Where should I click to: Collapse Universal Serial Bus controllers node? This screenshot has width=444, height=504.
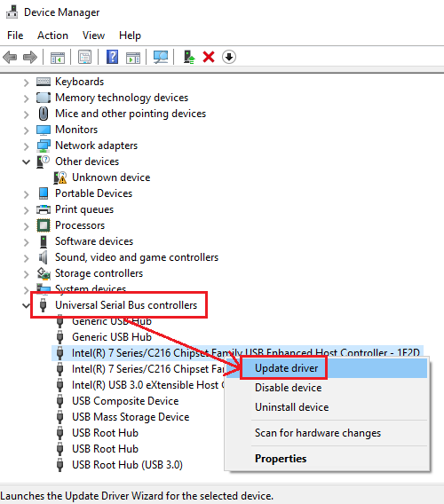(26, 305)
